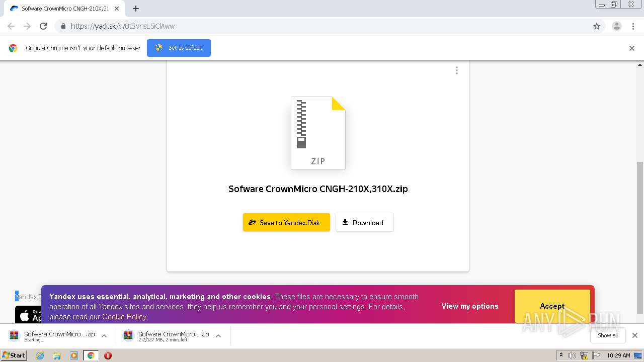This screenshot has height=362, width=644.
Task: Click the Chrome taskbar icon
Action: 91,355
